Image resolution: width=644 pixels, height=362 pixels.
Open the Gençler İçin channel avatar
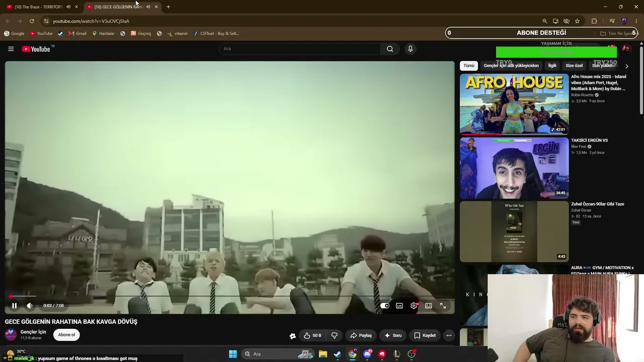(11, 335)
